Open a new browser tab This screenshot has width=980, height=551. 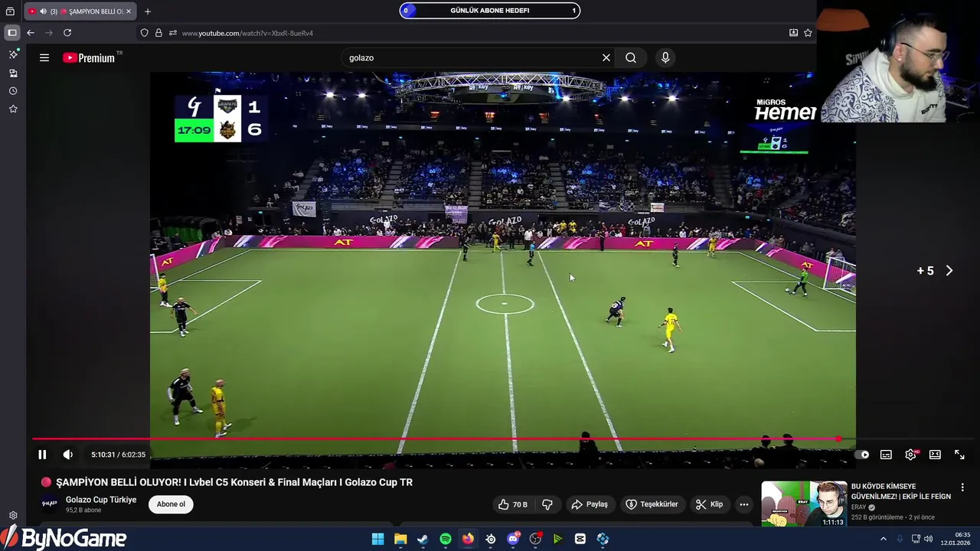[x=148, y=11]
